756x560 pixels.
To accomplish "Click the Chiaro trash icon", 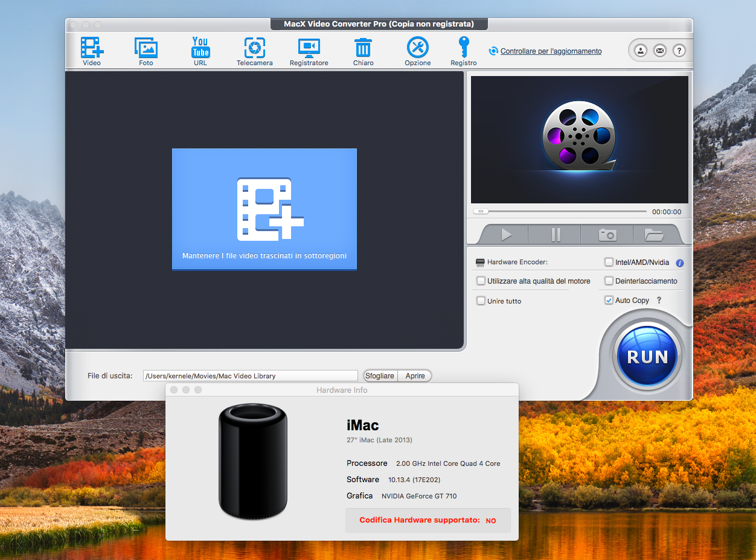I will pos(363,51).
